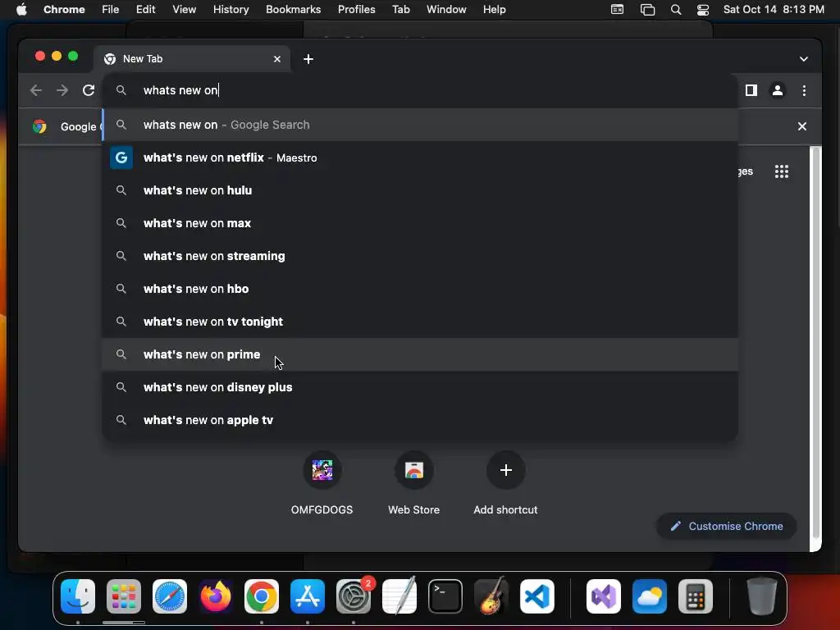The height and width of the screenshot is (630, 840).
Task: Reload the current page
Action: [89, 90]
